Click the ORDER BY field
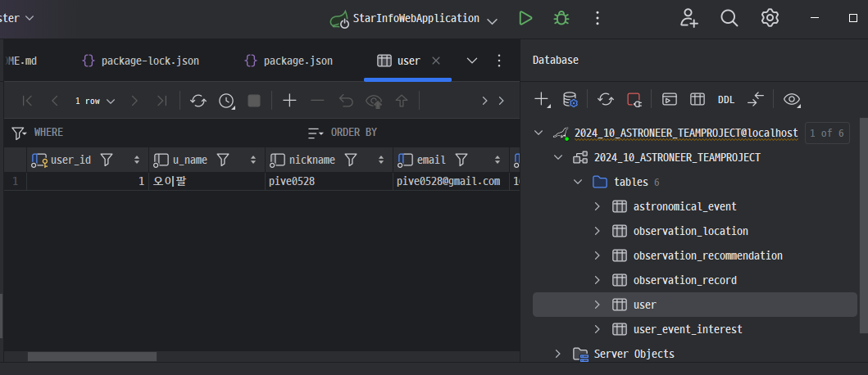 pyautogui.click(x=412, y=132)
